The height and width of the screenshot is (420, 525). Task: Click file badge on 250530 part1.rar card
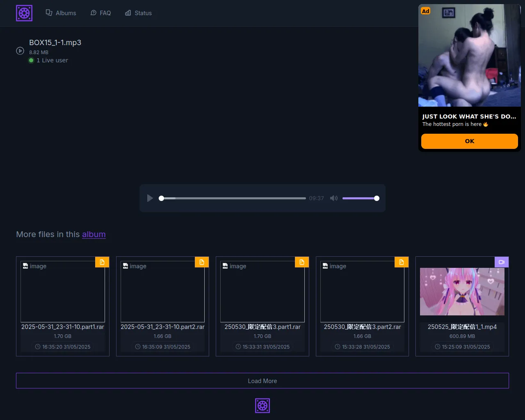302,262
